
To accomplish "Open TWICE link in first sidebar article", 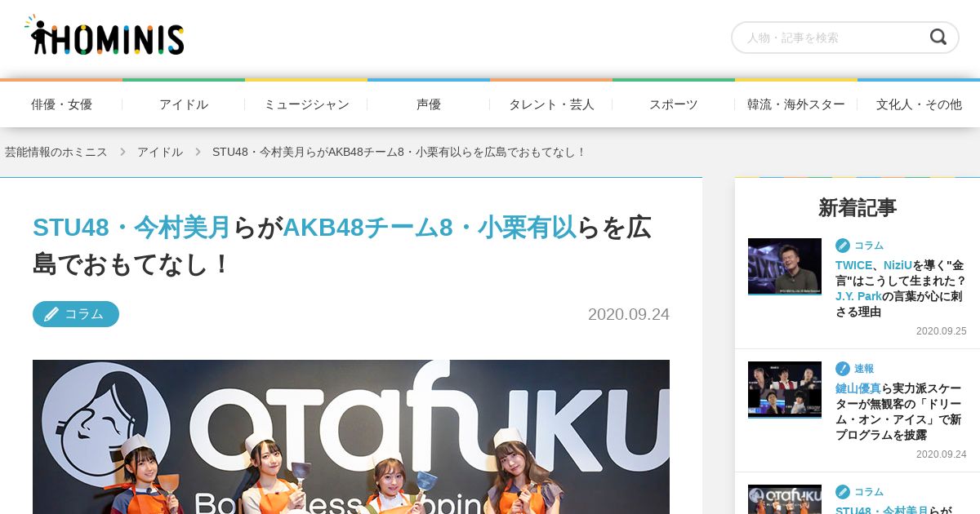I will (853, 265).
